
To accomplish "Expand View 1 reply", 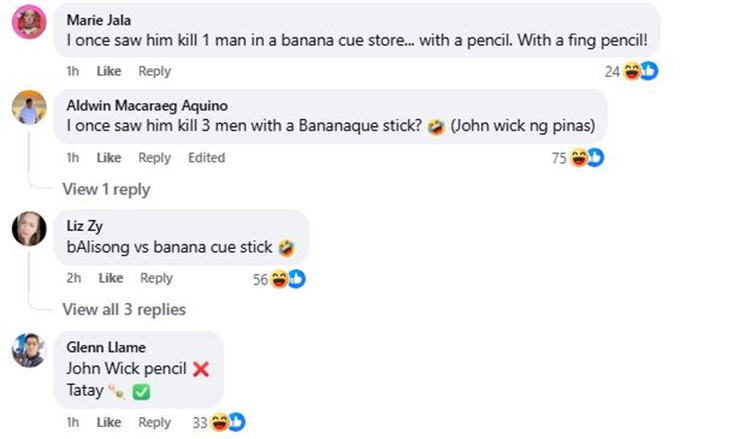I will point(106,189).
